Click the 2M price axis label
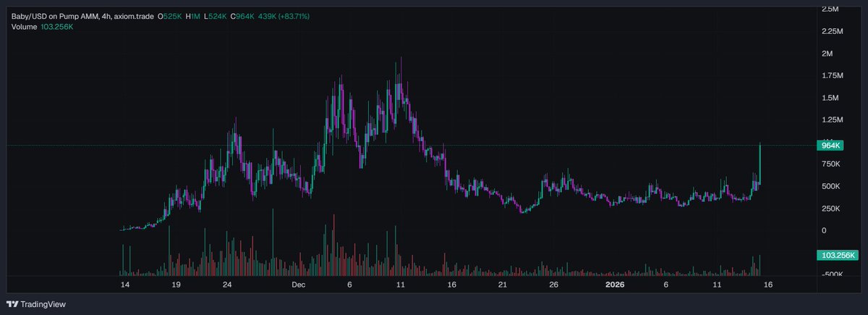Viewport: 868px width, 315px height. (827, 54)
